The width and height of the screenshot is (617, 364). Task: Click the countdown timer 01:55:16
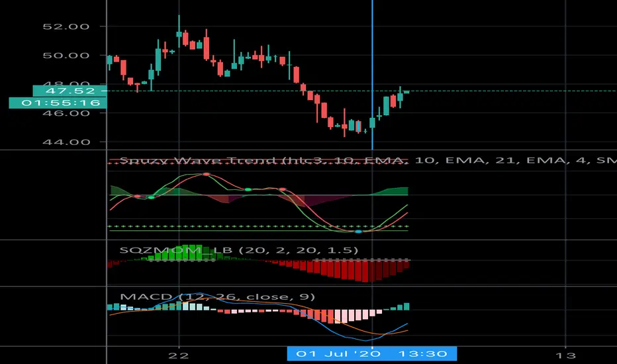58,103
